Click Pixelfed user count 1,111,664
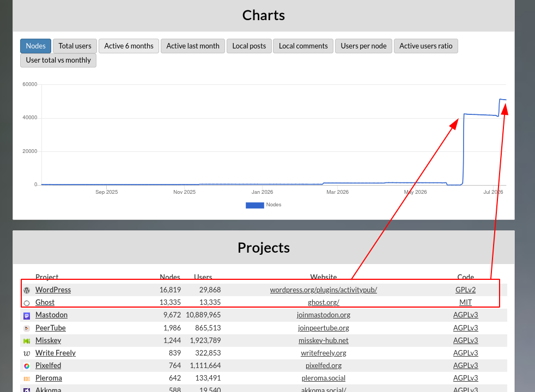This screenshot has width=535, height=392. pyautogui.click(x=205, y=366)
